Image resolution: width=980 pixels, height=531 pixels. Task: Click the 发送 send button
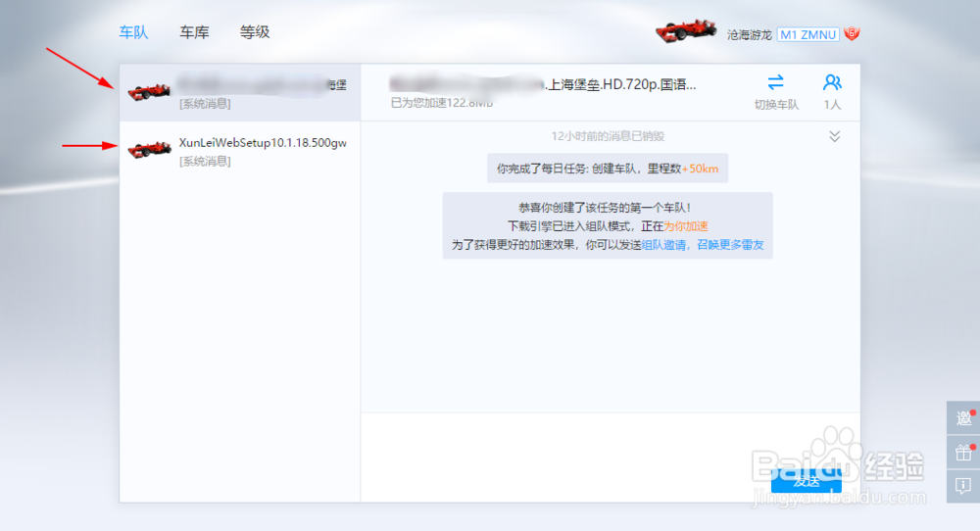807,481
